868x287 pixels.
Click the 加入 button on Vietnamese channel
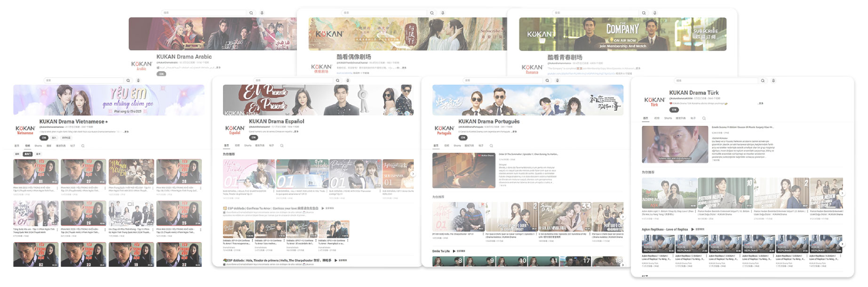54,138
